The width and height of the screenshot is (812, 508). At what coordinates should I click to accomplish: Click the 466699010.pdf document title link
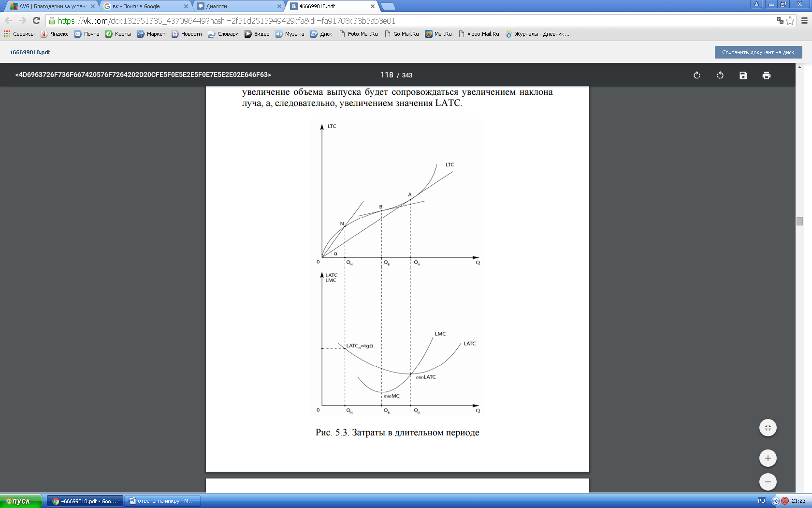(29, 52)
